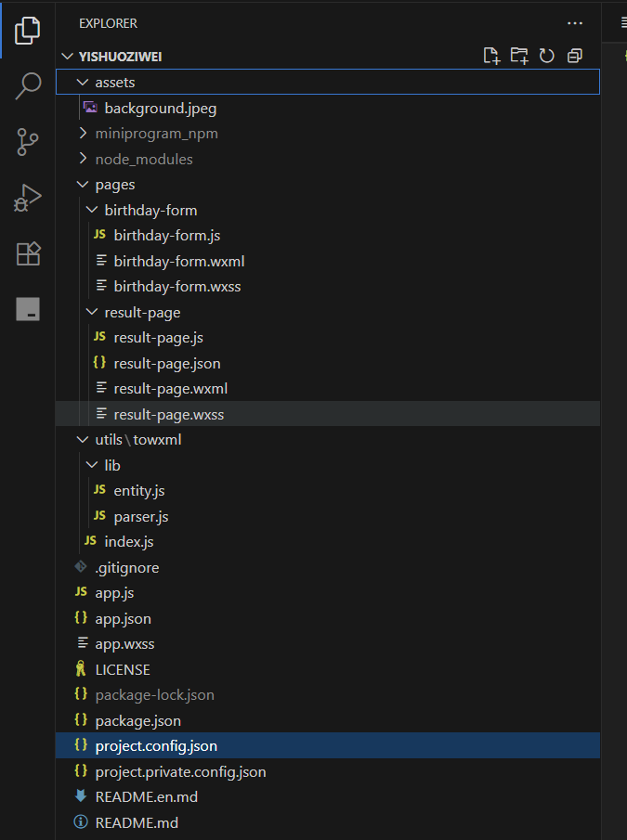The width and height of the screenshot is (627, 840).
Task: Expand the miniprogram_npm folder
Action: coord(156,134)
